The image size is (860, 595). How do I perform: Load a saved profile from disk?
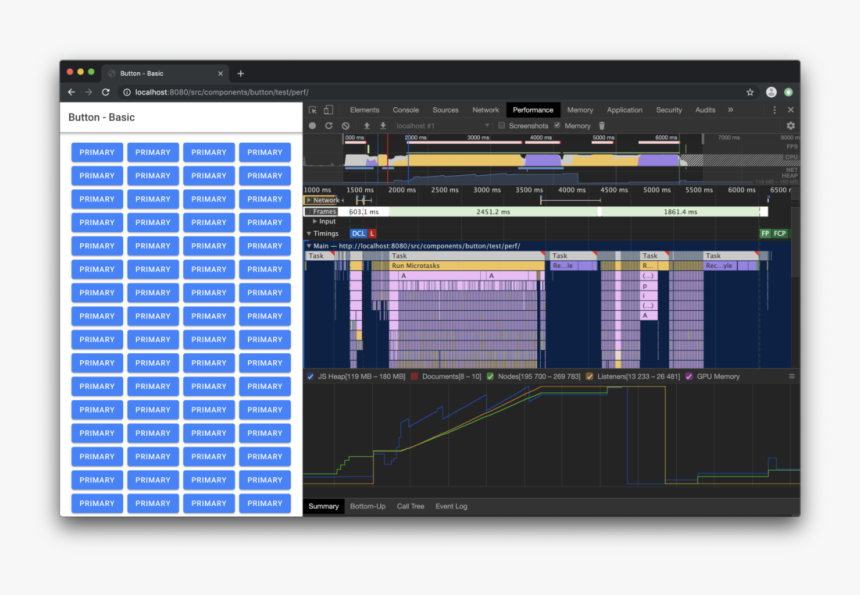click(x=367, y=124)
